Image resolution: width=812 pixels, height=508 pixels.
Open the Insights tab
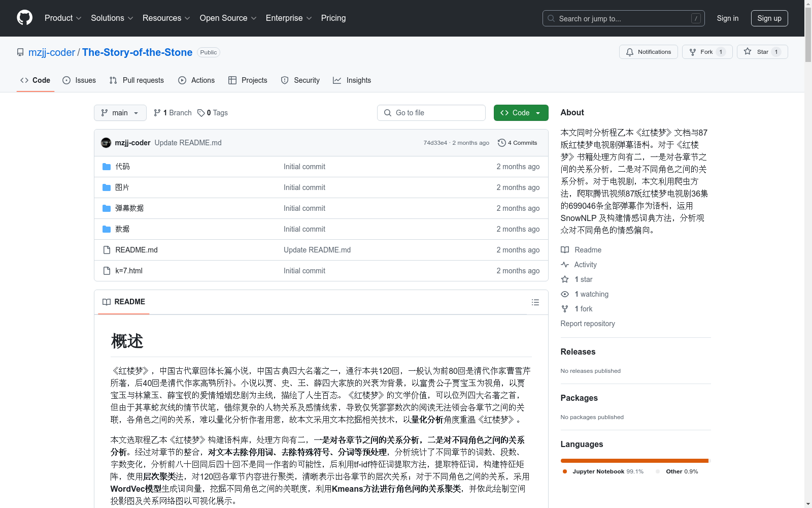[x=352, y=80]
